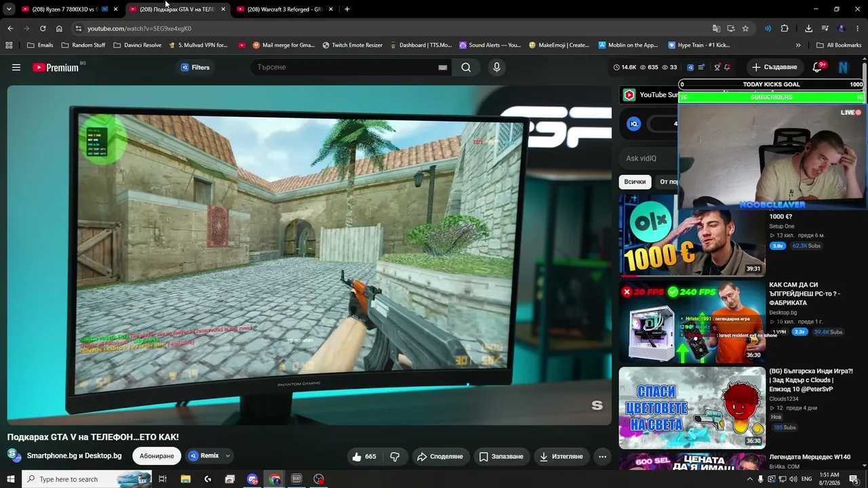Screen dimensions: 868x488
Task: Open the Hype Train bookmark
Action: coord(698,45)
